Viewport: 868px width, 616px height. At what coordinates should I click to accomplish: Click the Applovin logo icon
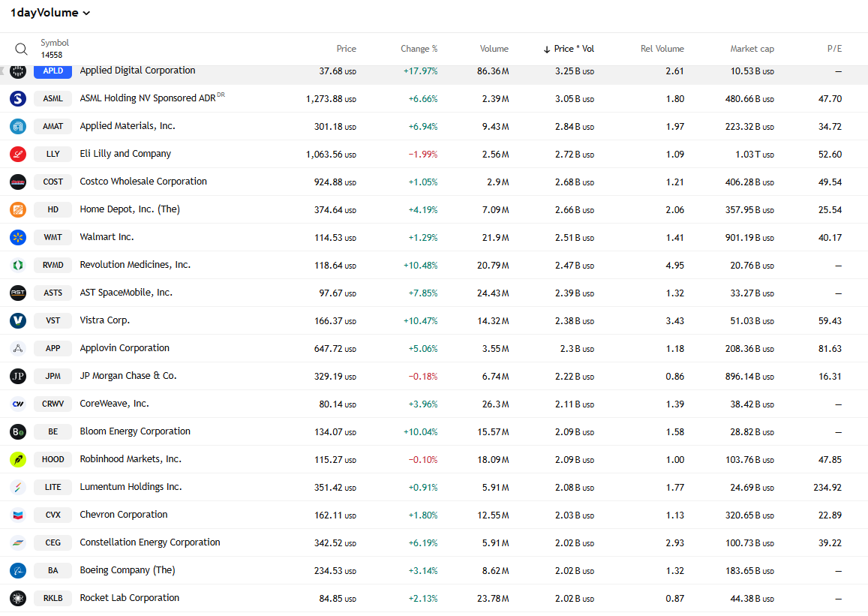pos(18,348)
